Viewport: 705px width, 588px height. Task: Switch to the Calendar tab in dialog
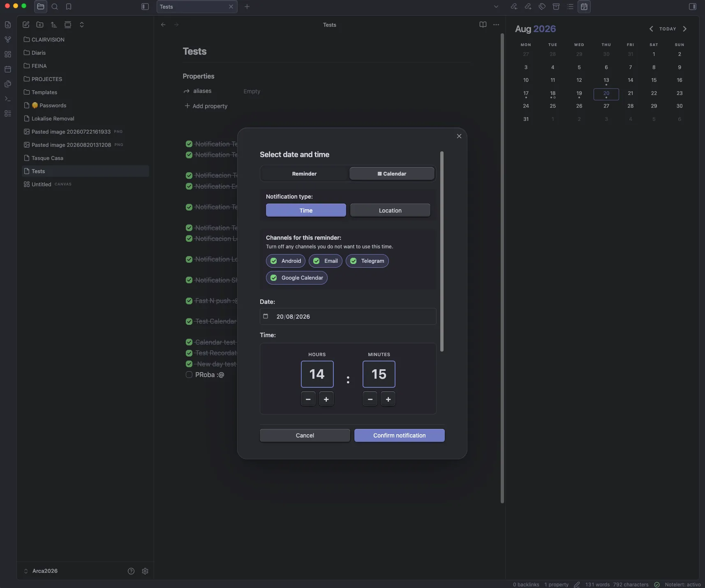pyautogui.click(x=392, y=174)
